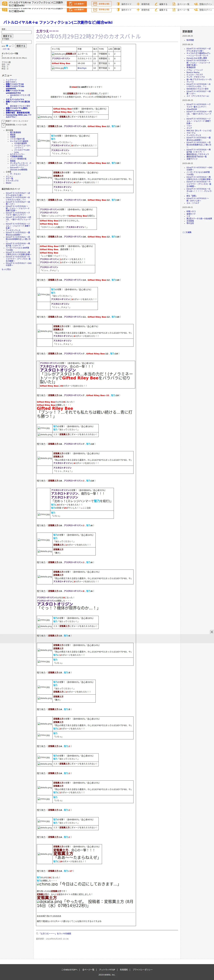
Task: Open Brochiyo author link in table
Action: pos(82,68)
